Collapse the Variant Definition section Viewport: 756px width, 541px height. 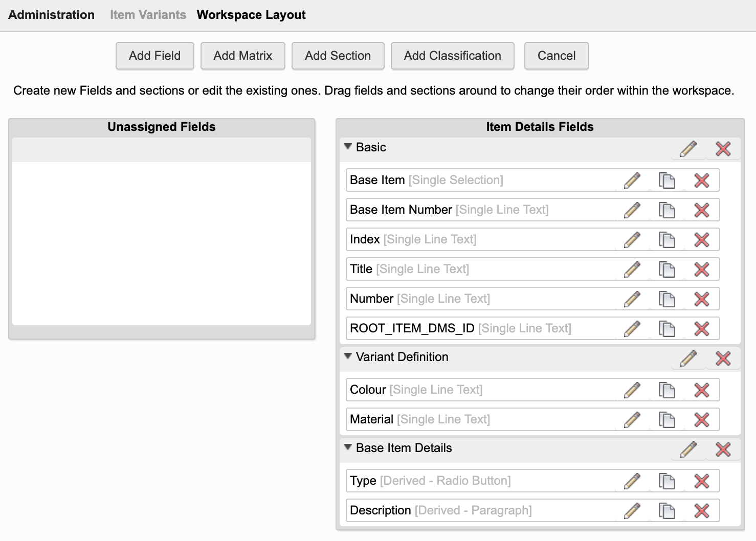click(348, 356)
